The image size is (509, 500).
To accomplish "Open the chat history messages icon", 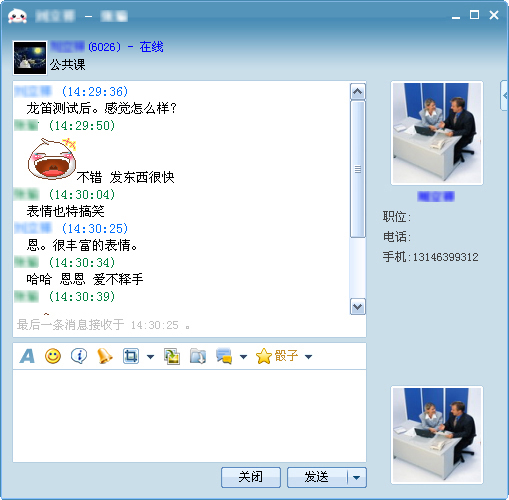I will (224, 356).
